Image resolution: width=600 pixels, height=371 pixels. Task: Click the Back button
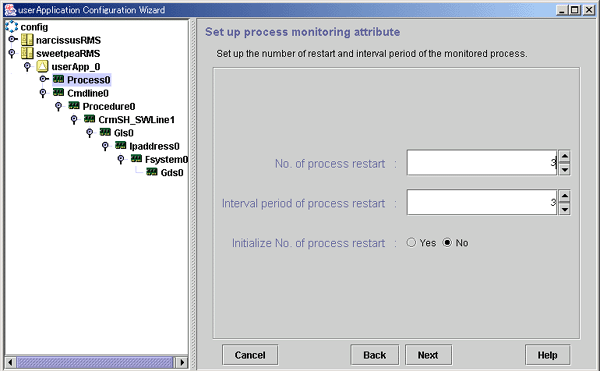click(375, 355)
